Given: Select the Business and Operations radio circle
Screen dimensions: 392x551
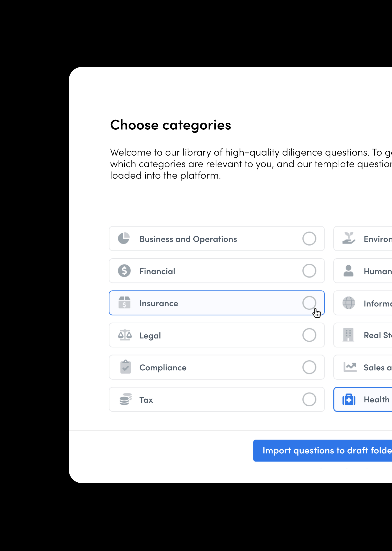Looking at the screenshot, I should [309, 239].
